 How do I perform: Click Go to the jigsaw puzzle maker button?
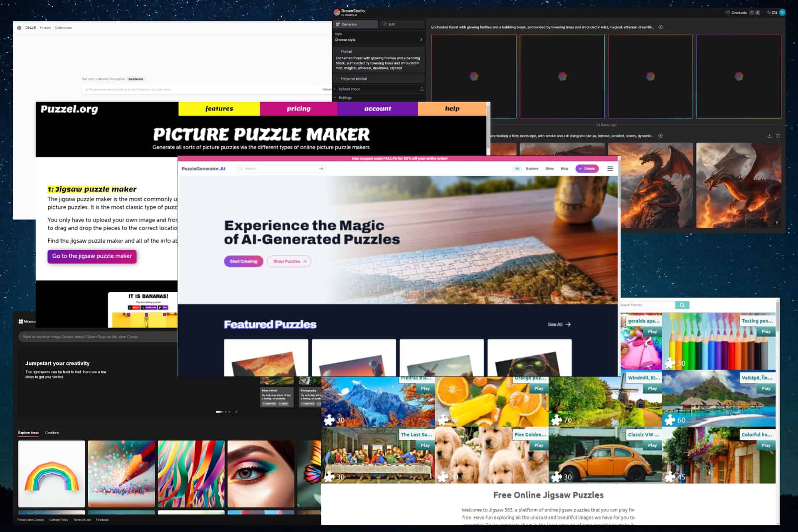(x=91, y=256)
